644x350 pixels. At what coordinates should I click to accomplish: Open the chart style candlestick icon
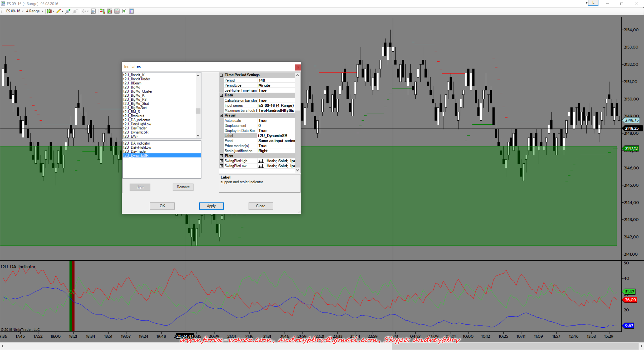[50, 11]
